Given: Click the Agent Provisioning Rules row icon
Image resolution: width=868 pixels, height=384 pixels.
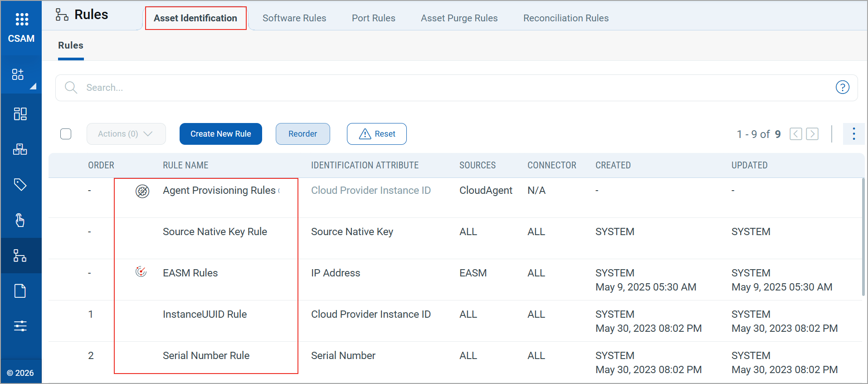Looking at the screenshot, I should tap(142, 191).
